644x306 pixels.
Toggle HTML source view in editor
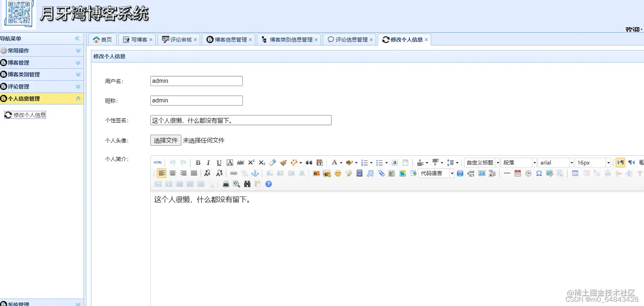click(x=158, y=163)
